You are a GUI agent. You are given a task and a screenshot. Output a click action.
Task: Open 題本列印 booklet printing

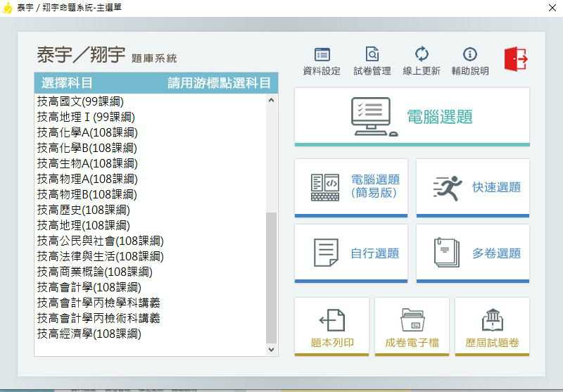(x=331, y=327)
